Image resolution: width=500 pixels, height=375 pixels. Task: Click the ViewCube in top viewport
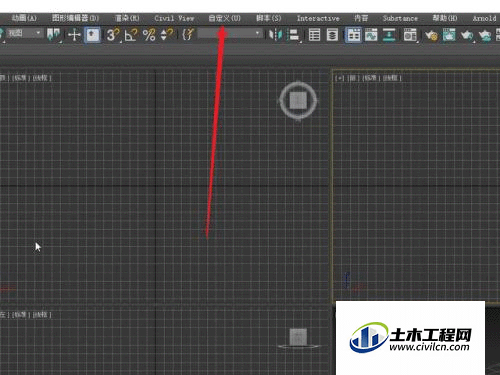pos(298,100)
